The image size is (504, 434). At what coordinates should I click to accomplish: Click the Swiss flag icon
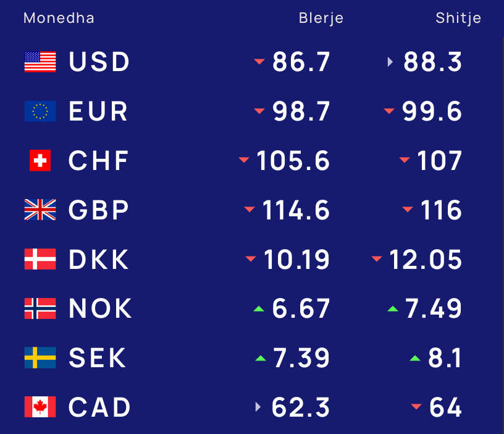coord(40,160)
